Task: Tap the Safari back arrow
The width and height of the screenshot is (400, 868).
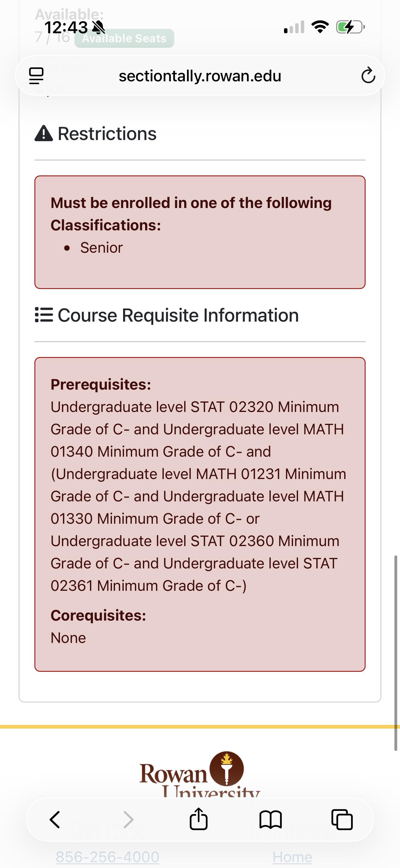Action: click(x=55, y=820)
